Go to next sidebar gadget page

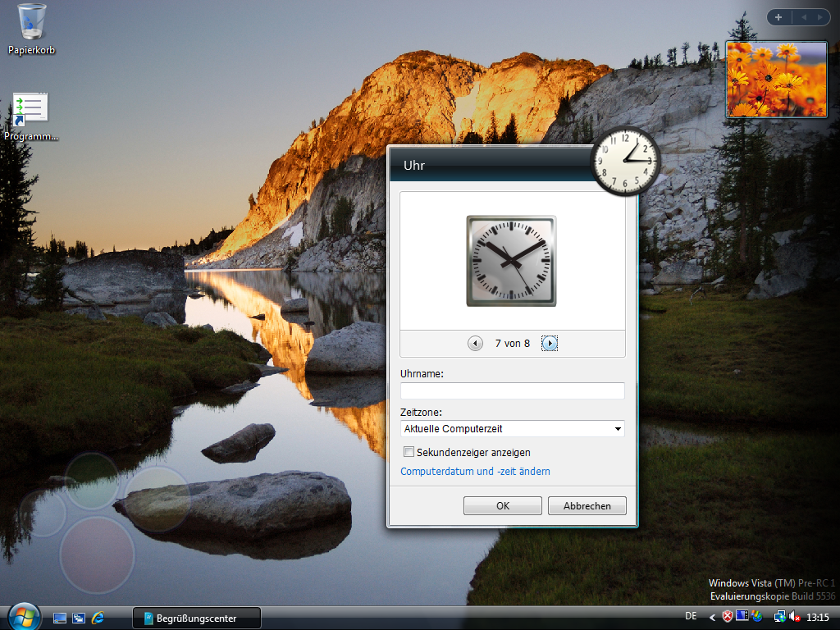[x=819, y=17]
